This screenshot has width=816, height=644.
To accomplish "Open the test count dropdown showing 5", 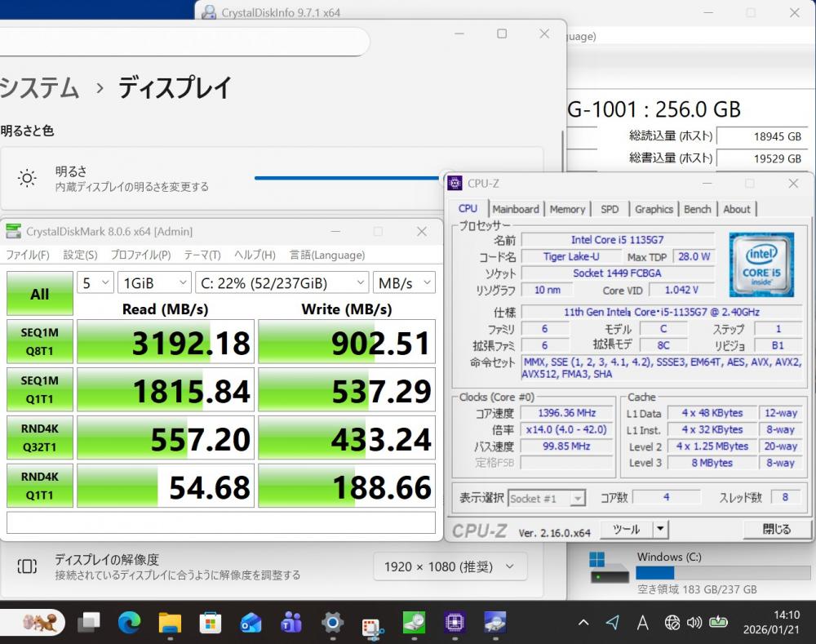I will click(95, 282).
